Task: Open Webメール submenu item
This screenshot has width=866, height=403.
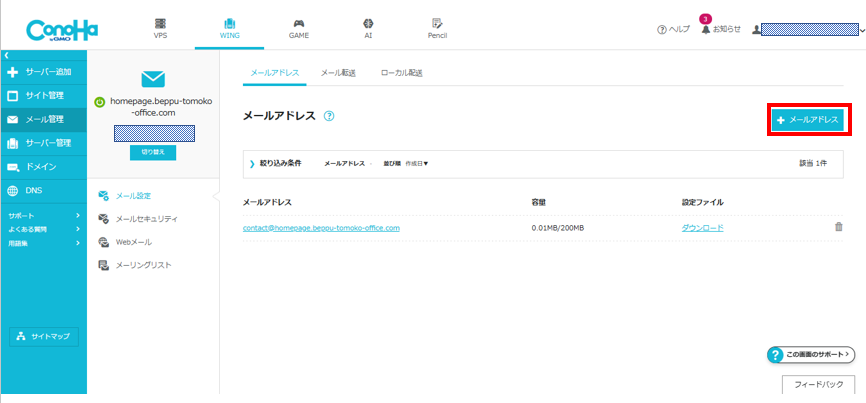Action: pos(125,242)
